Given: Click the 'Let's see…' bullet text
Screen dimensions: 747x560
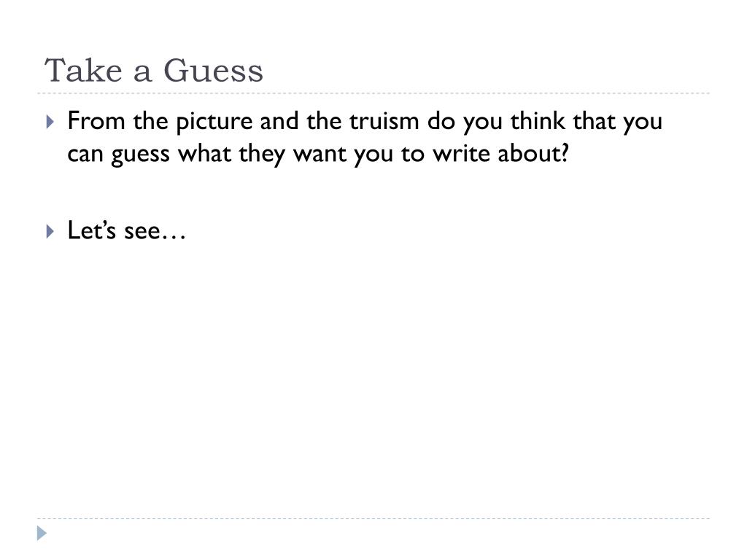Looking at the screenshot, I should pos(126,230).
